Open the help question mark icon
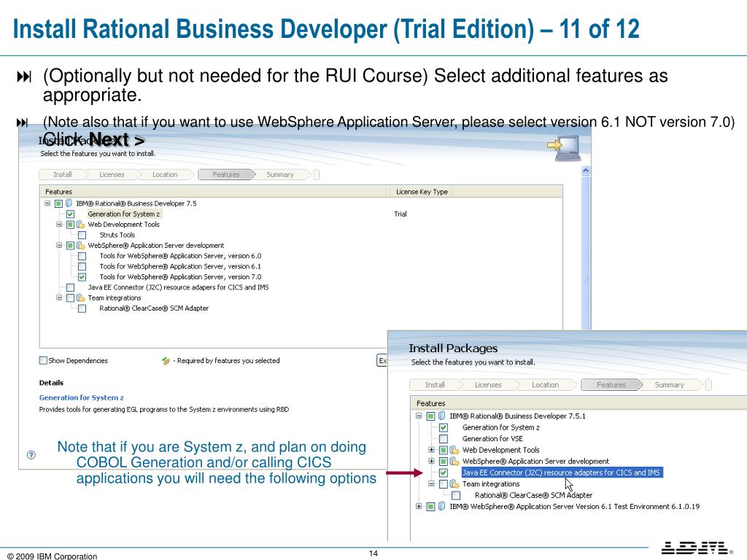Image resolution: width=747 pixels, height=560 pixels. point(31,455)
